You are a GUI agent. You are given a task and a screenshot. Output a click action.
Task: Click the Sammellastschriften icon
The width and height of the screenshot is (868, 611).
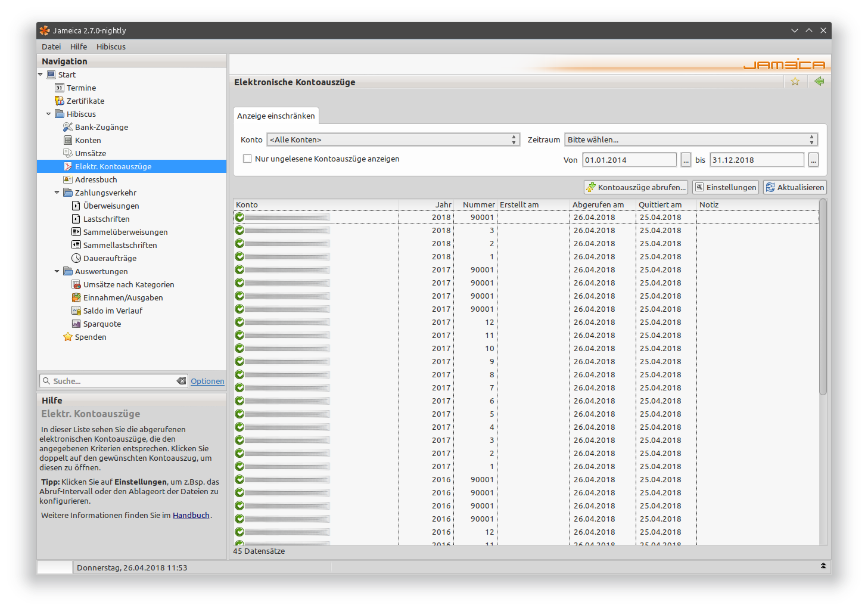pyautogui.click(x=76, y=245)
